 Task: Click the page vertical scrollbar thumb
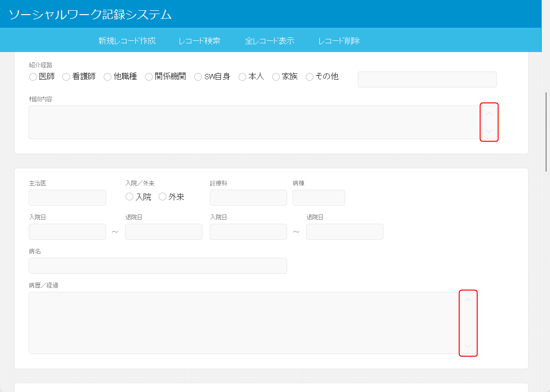pos(546,132)
